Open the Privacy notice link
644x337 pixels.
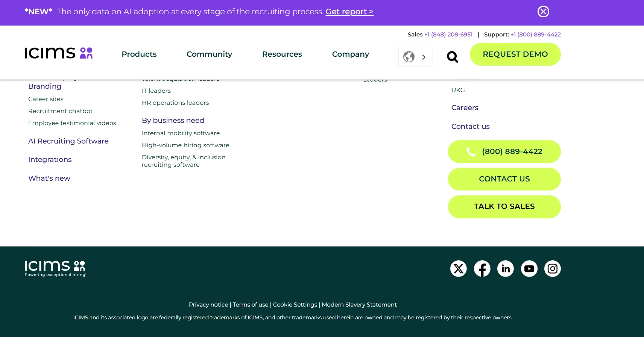(208, 305)
